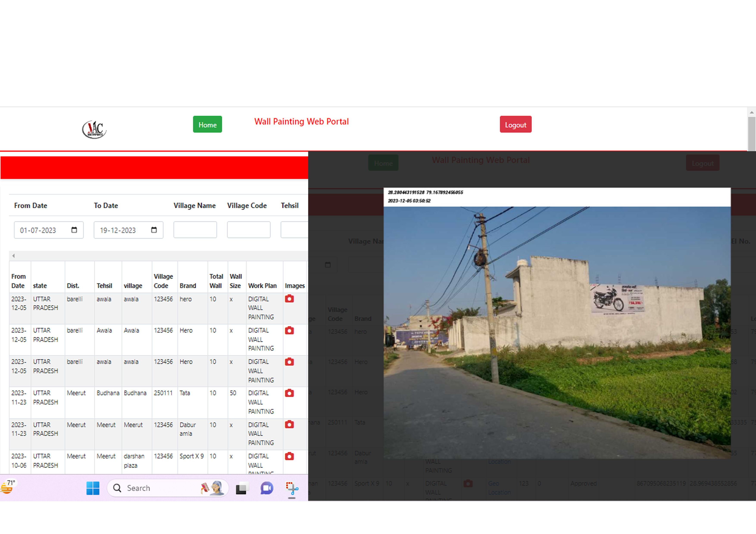Click the dimmed camera icon beside Geo Location
Screen dimensions: 756x534
[x=468, y=484]
